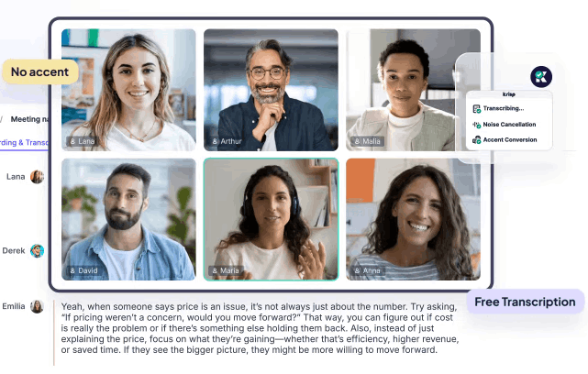Select Maria's highlighted video tile
The width and height of the screenshot is (588, 374).
click(x=271, y=219)
